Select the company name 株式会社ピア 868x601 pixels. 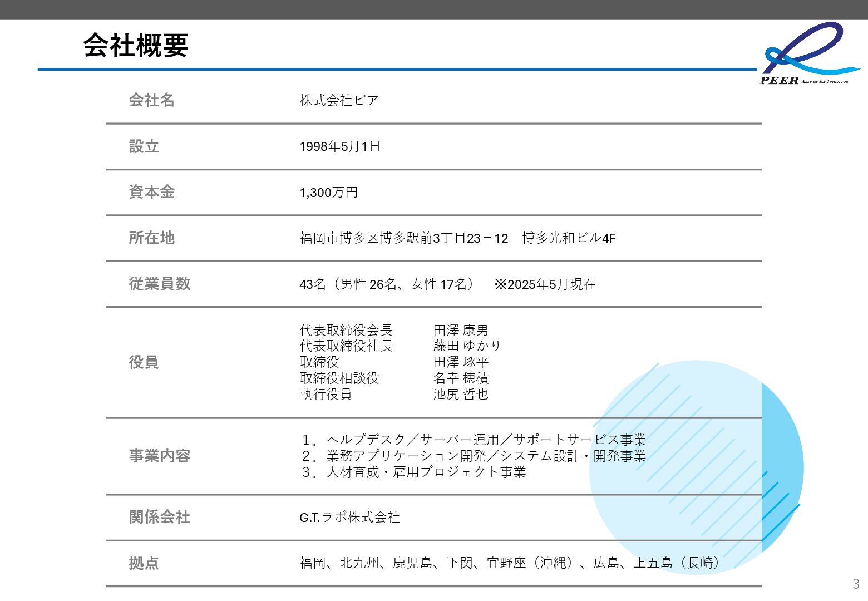(x=339, y=100)
